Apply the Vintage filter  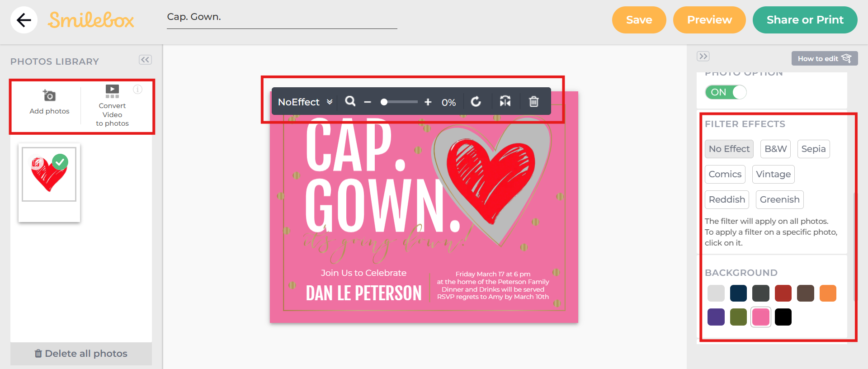coord(773,174)
